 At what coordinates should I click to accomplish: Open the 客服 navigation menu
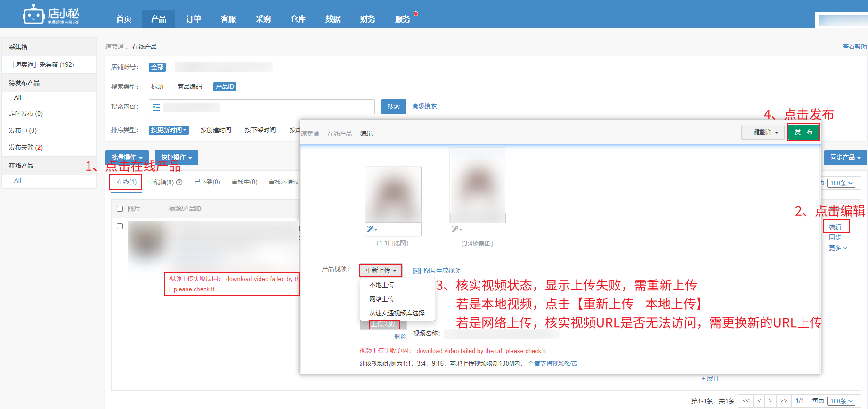(228, 19)
